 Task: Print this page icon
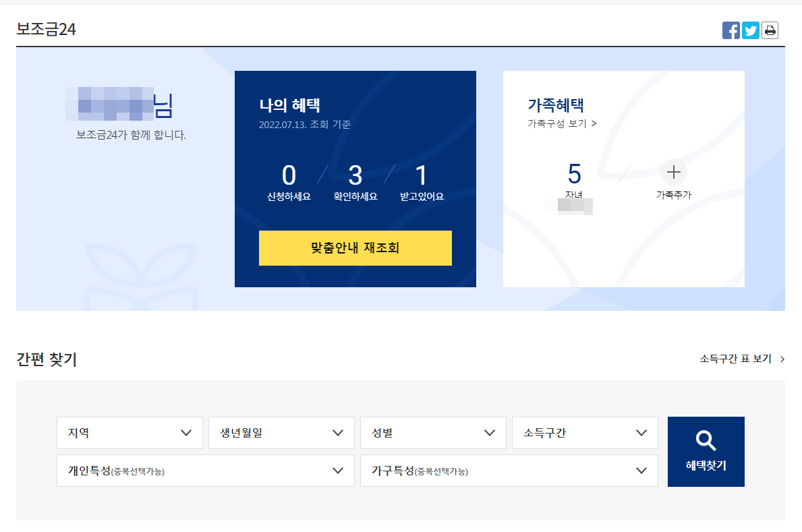point(770,31)
